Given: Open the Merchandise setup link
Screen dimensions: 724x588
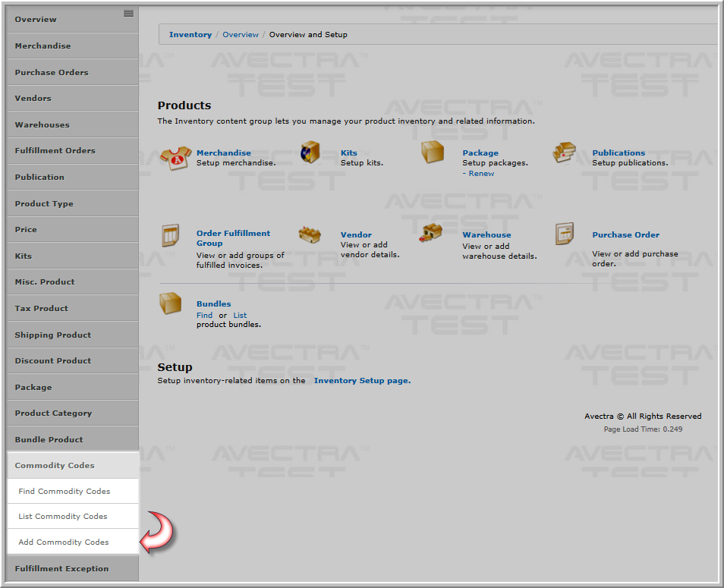Looking at the screenshot, I should 223,153.
